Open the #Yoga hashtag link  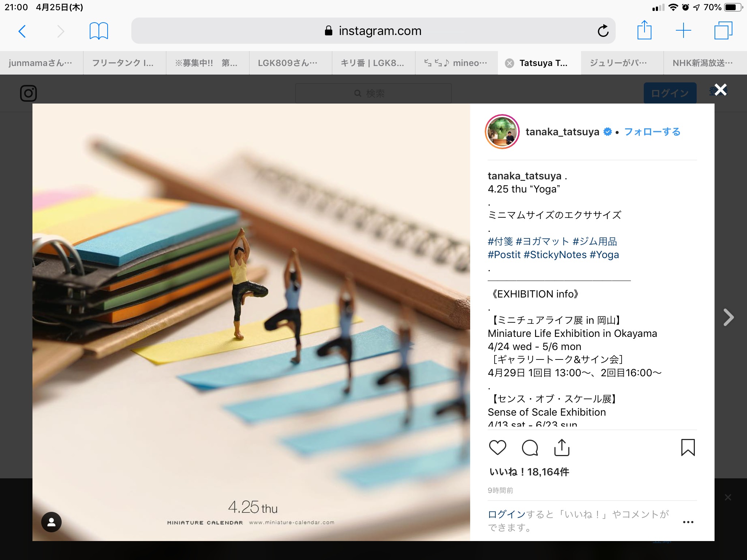(604, 254)
